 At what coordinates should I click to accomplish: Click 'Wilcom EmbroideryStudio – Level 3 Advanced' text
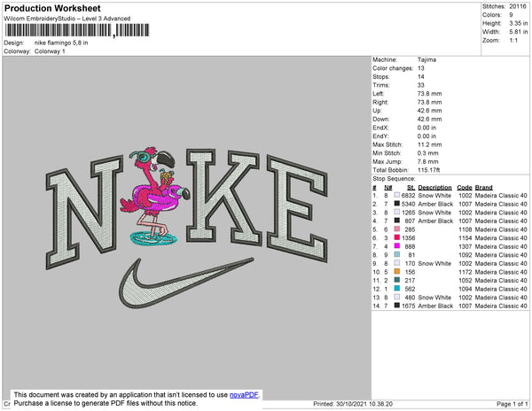click(67, 19)
